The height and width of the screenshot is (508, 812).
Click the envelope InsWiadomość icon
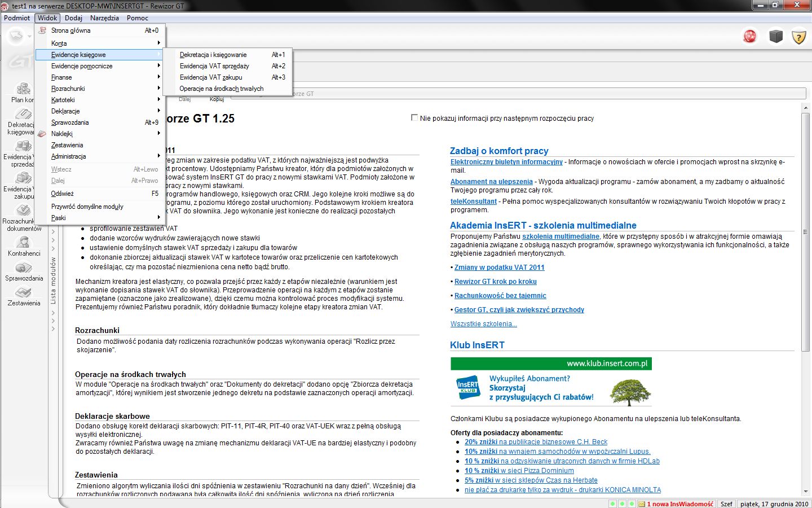[642, 504]
